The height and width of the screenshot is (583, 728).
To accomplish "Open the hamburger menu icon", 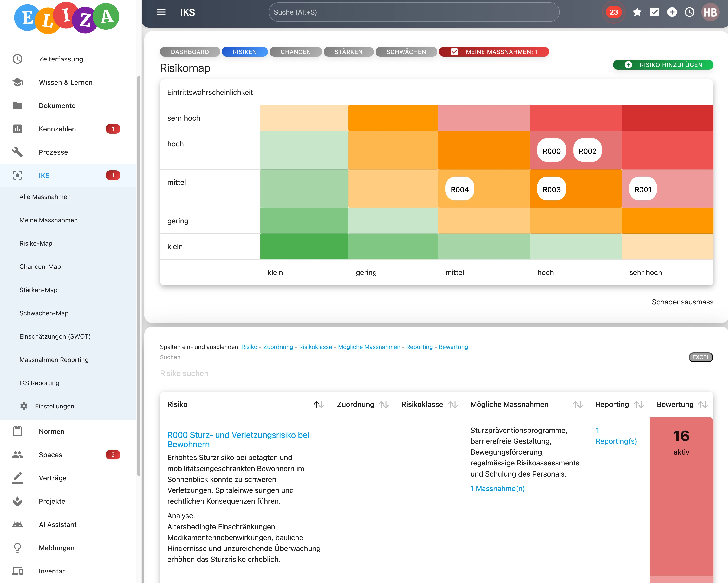I will [161, 12].
